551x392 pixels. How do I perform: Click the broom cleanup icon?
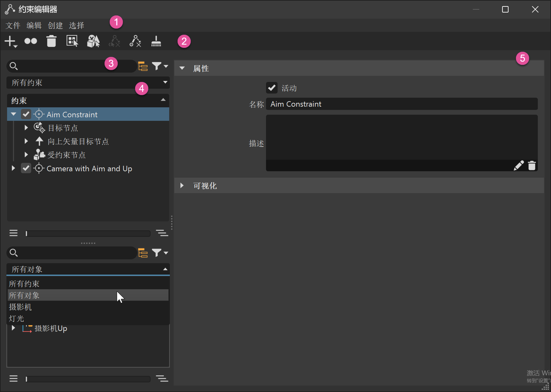point(156,41)
